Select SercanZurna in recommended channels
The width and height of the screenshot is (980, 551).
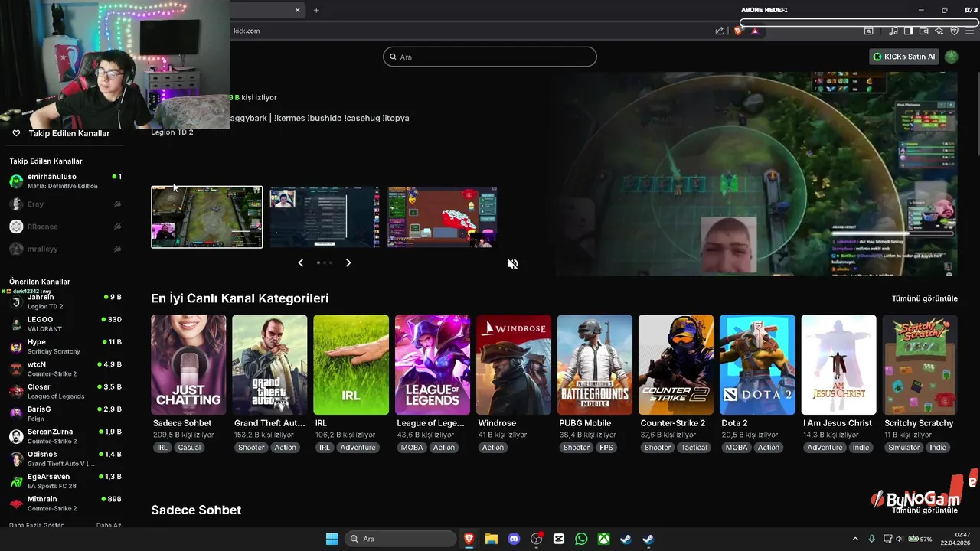tap(65, 436)
